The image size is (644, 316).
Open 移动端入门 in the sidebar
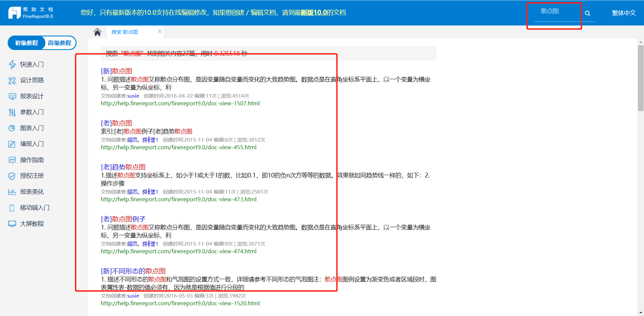pyautogui.click(x=35, y=208)
